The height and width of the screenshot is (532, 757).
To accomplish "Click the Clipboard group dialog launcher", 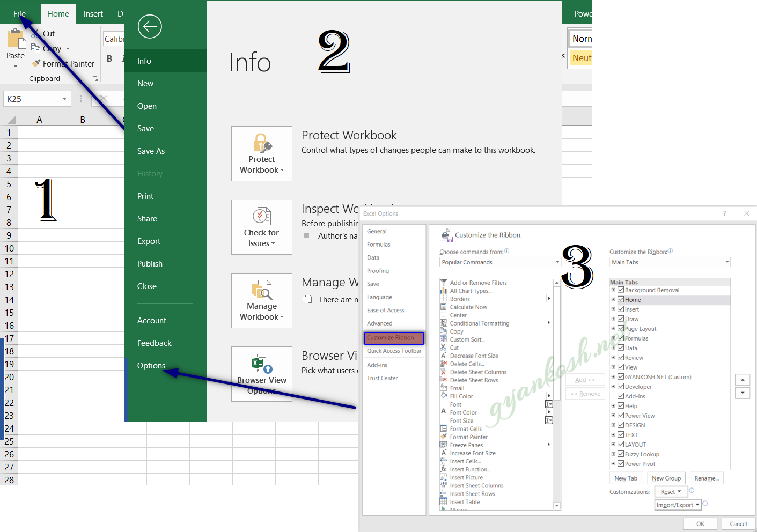I will [x=95, y=79].
